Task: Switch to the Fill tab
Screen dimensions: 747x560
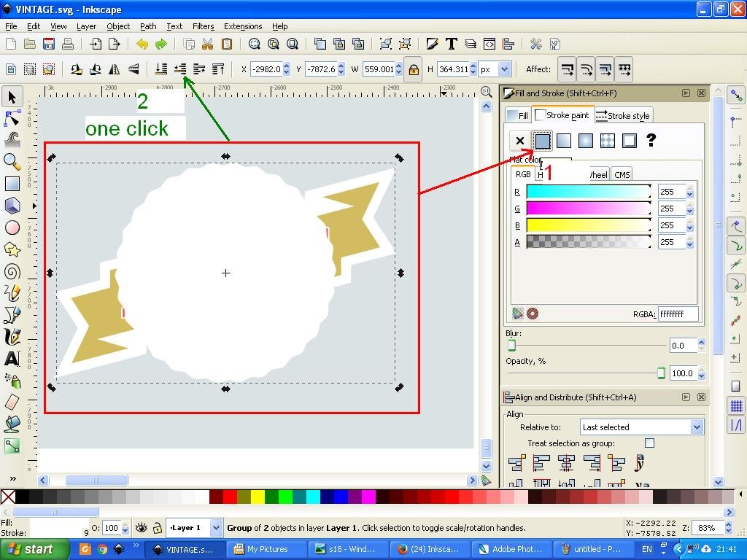Action: click(x=518, y=115)
